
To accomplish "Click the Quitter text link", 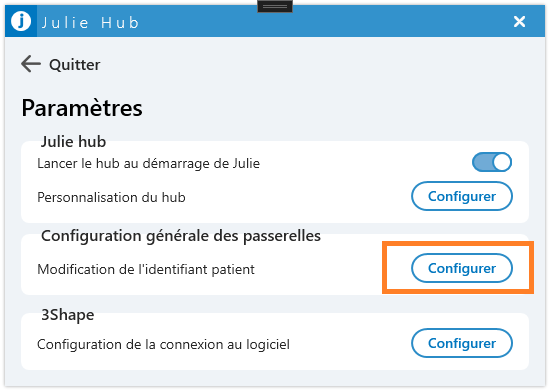I will pyautogui.click(x=75, y=65).
